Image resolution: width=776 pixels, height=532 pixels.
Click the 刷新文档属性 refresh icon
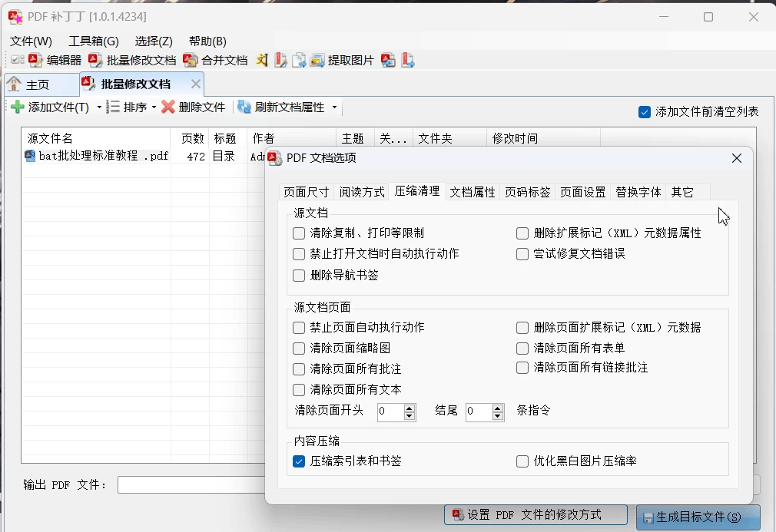[244, 107]
